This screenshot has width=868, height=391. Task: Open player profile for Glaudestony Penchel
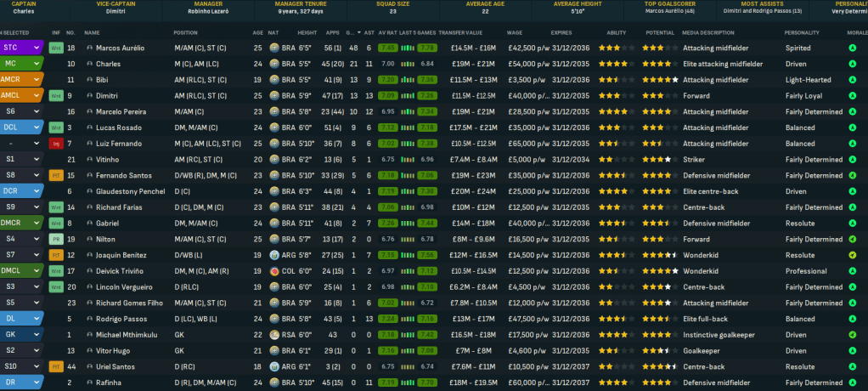pos(129,191)
